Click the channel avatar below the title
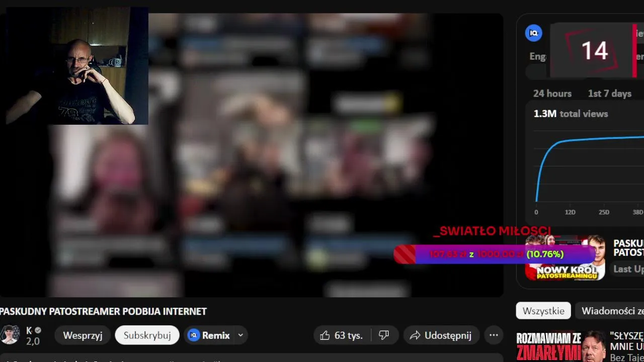 (x=10, y=335)
